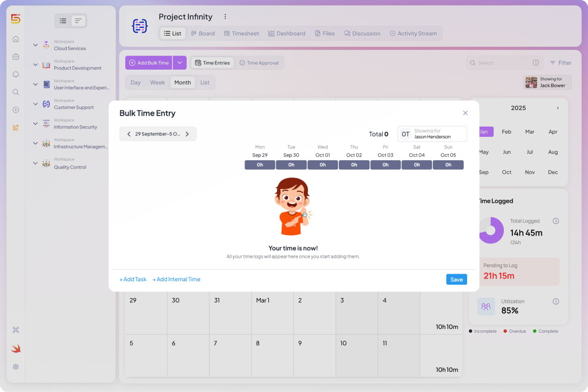Click the sidebar search magnifier icon
The image size is (588, 392).
pyautogui.click(x=16, y=92)
